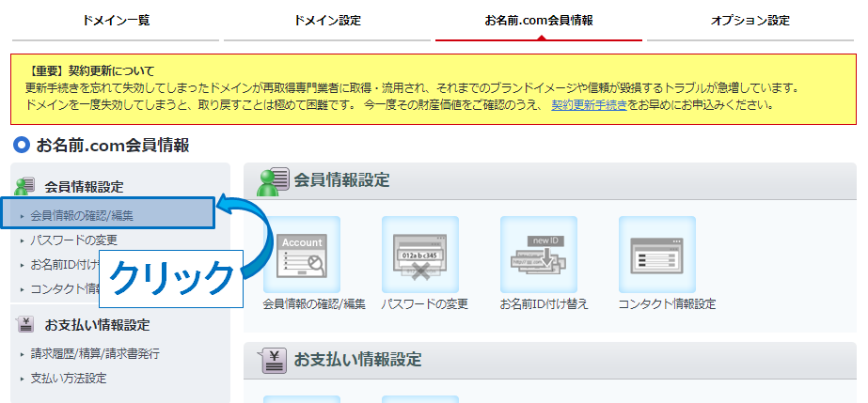868x403 pixels.
Task: Click the sidebar お支払い情報設定 yen icon
Action: click(x=25, y=324)
